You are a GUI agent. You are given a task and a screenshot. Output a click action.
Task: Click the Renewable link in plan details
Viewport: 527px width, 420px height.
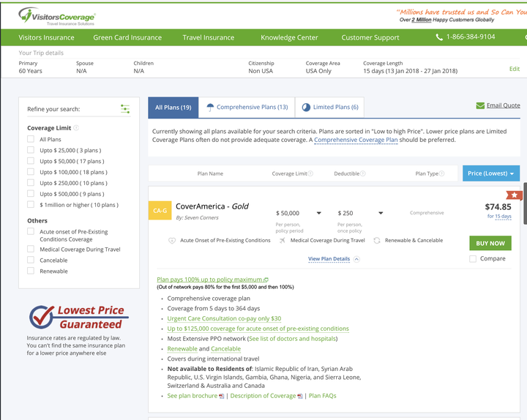(x=182, y=349)
